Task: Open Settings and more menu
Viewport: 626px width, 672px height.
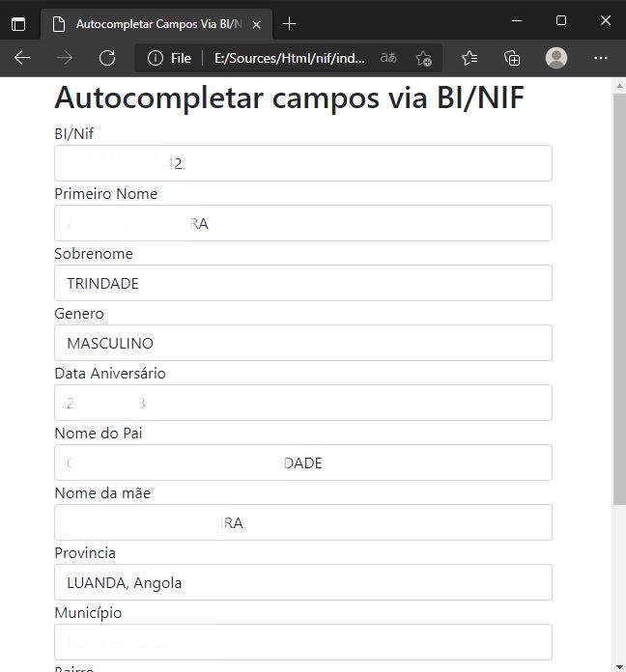Action: [x=601, y=58]
